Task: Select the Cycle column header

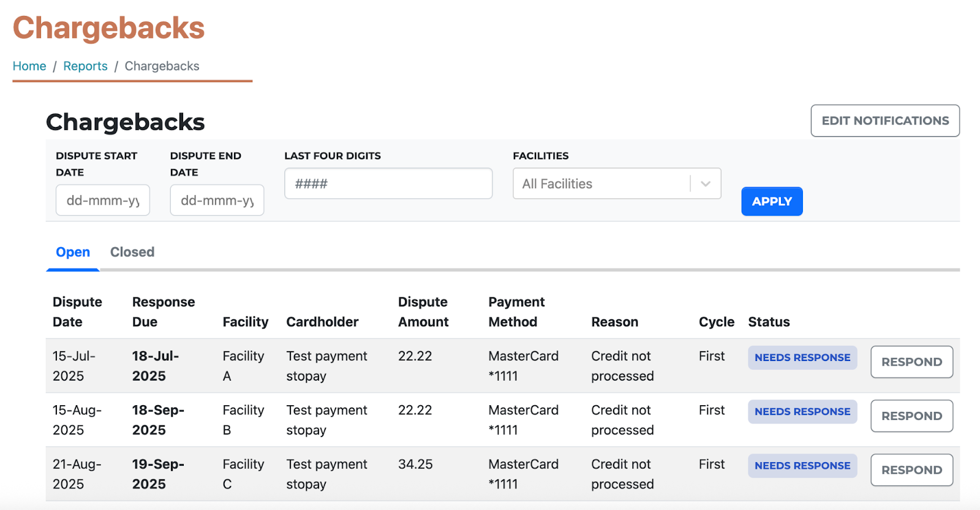Action: (x=717, y=322)
